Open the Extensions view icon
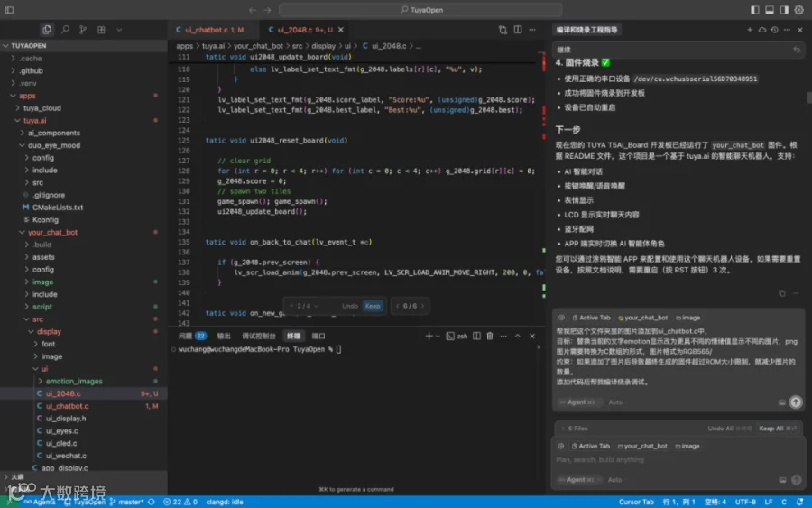Image resolution: width=812 pixels, height=508 pixels. pos(101,30)
